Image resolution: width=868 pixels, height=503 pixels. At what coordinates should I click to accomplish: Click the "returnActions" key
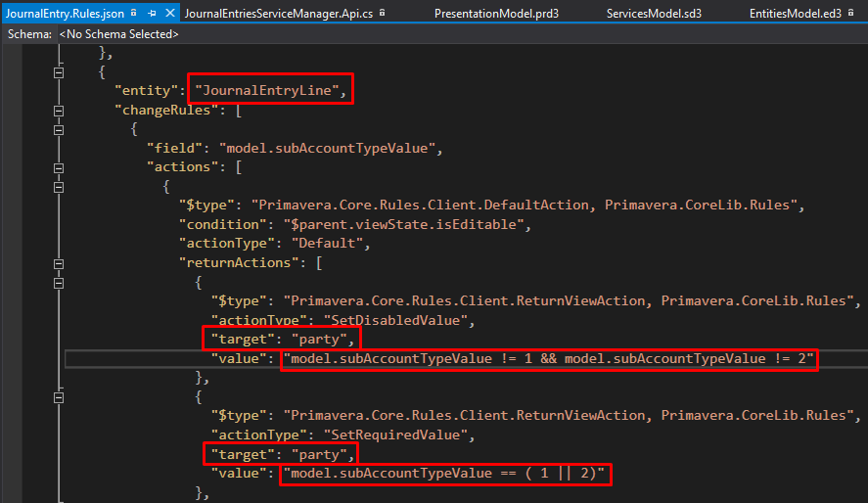(239, 262)
